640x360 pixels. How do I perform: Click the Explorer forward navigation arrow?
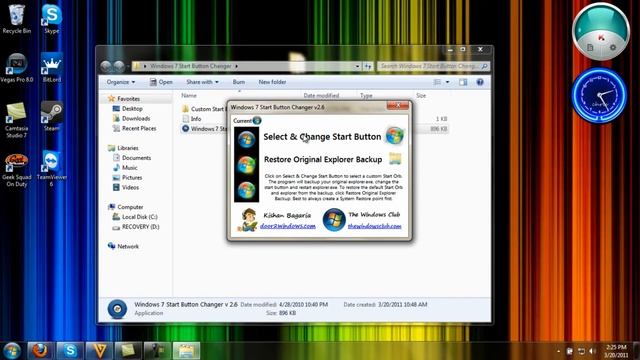tap(119, 66)
